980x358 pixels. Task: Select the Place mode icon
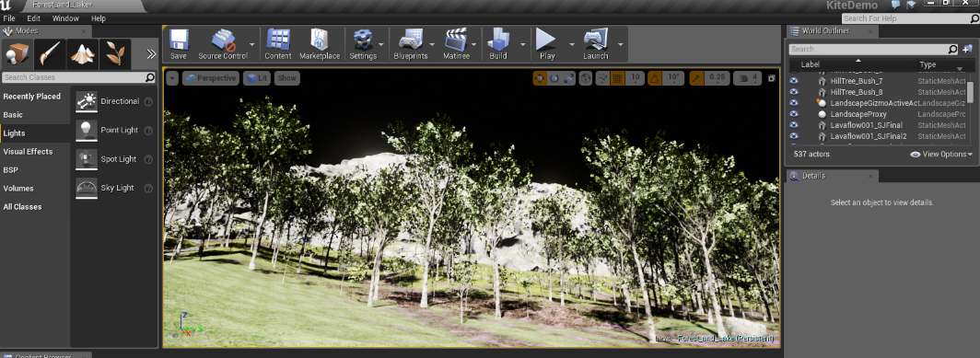17,53
